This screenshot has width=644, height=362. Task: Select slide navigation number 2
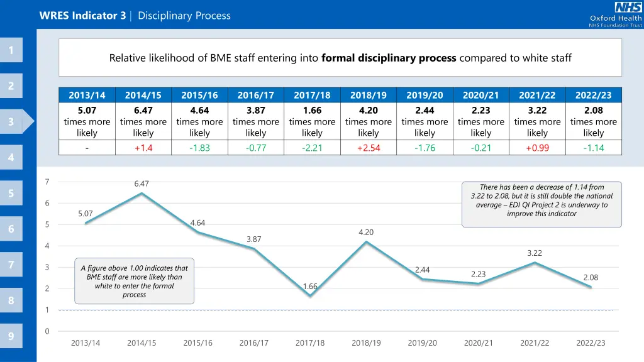click(x=12, y=85)
